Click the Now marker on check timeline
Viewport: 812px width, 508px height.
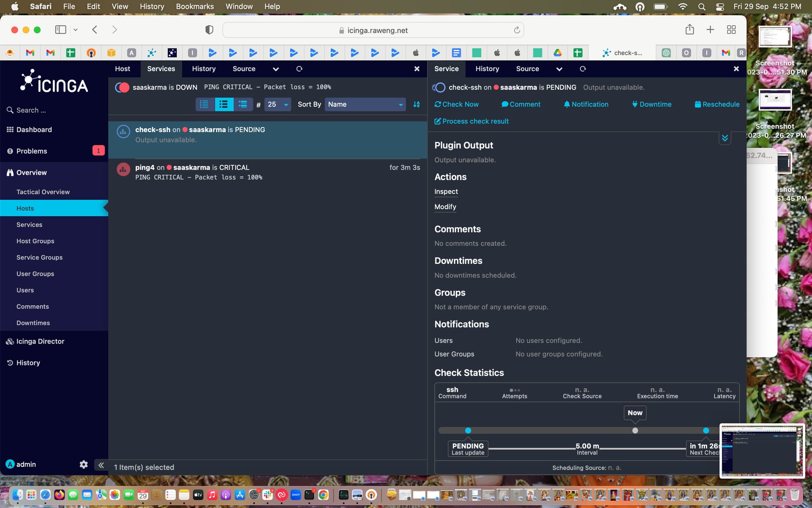(635, 413)
